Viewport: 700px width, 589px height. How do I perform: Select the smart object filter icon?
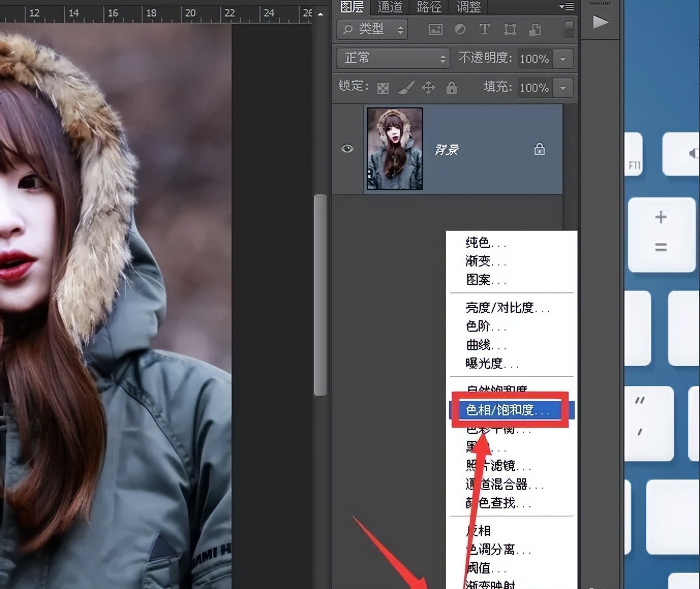click(535, 29)
